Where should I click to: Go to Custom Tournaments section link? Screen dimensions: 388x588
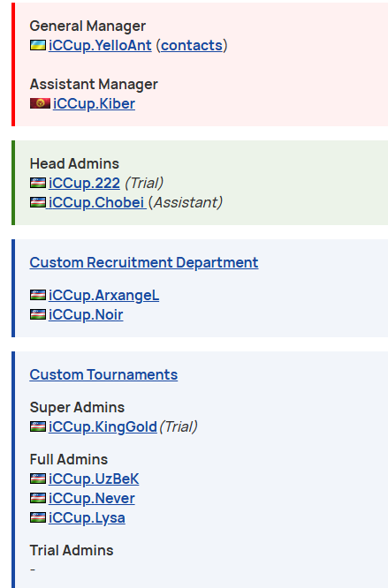tap(103, 374)
